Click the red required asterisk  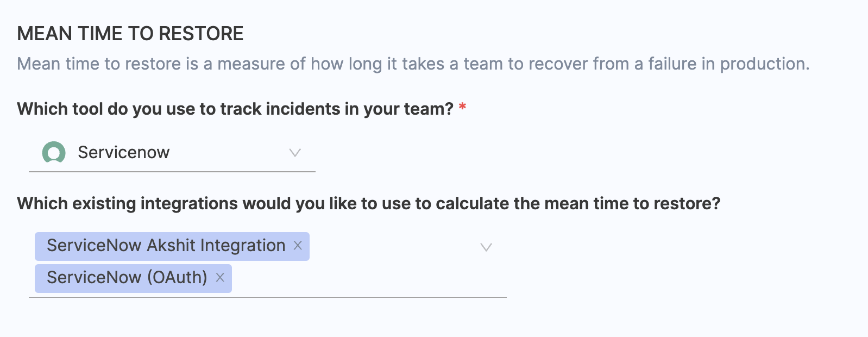[x=462, y=107]
